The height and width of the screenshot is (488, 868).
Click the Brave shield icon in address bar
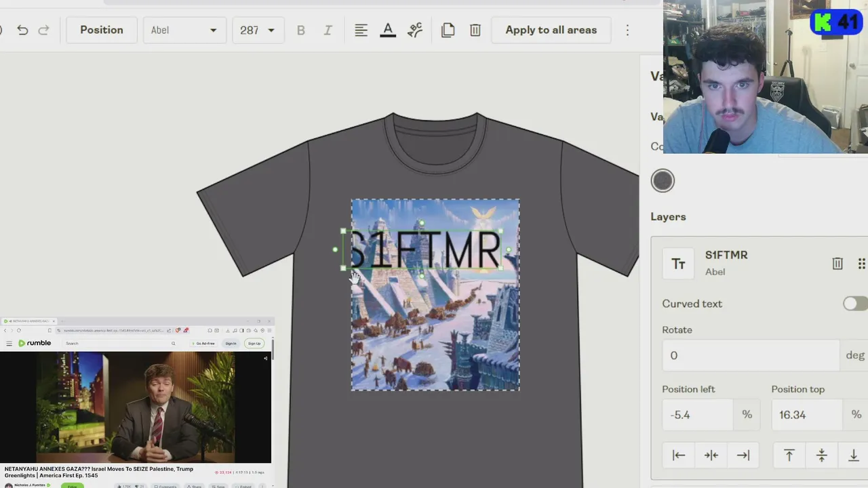tap(178, 330)
